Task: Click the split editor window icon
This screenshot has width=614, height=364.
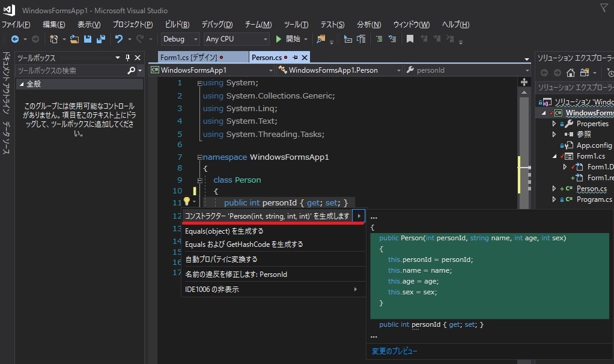Action: click(x=524, y=82)
